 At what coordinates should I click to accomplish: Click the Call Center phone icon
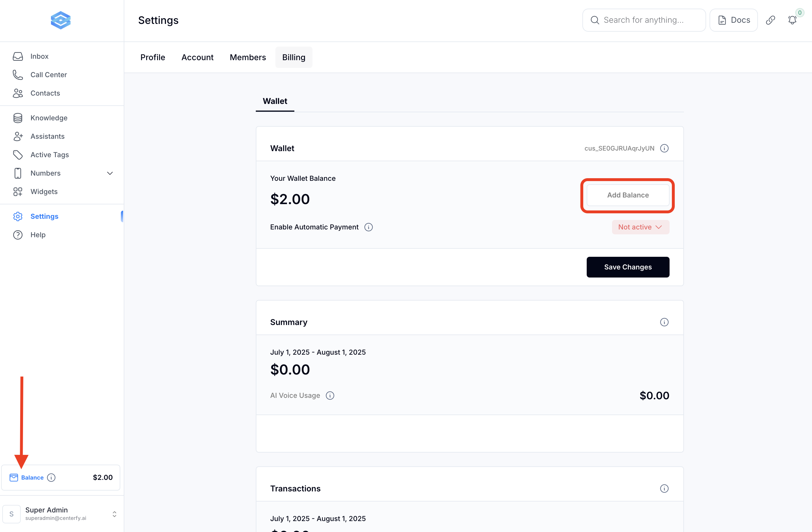pos(18,75)
